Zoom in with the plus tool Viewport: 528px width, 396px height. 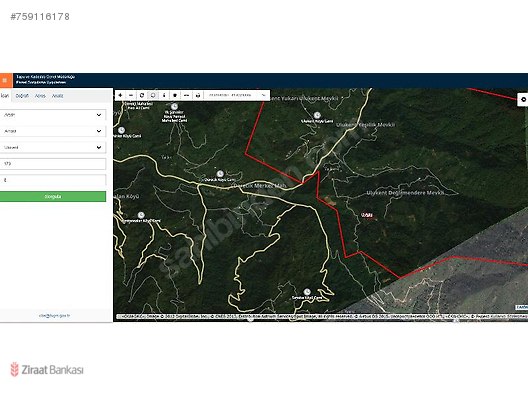tap(120, 95)
